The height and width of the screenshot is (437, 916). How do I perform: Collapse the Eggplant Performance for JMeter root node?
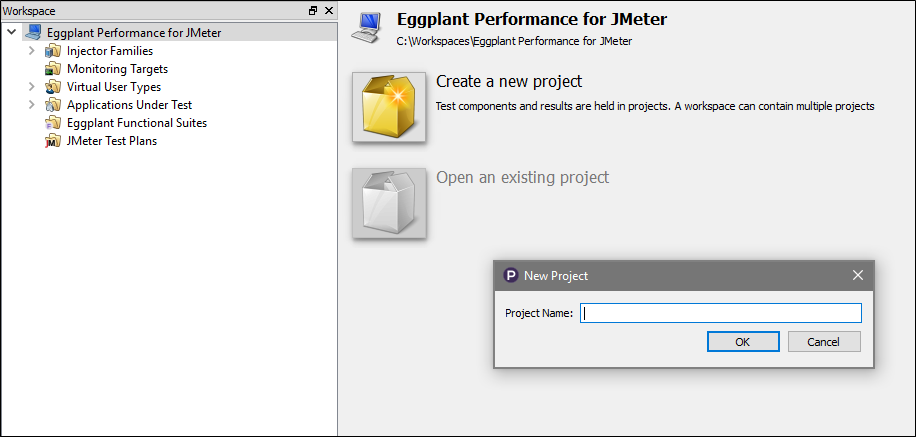click(12, 32)
